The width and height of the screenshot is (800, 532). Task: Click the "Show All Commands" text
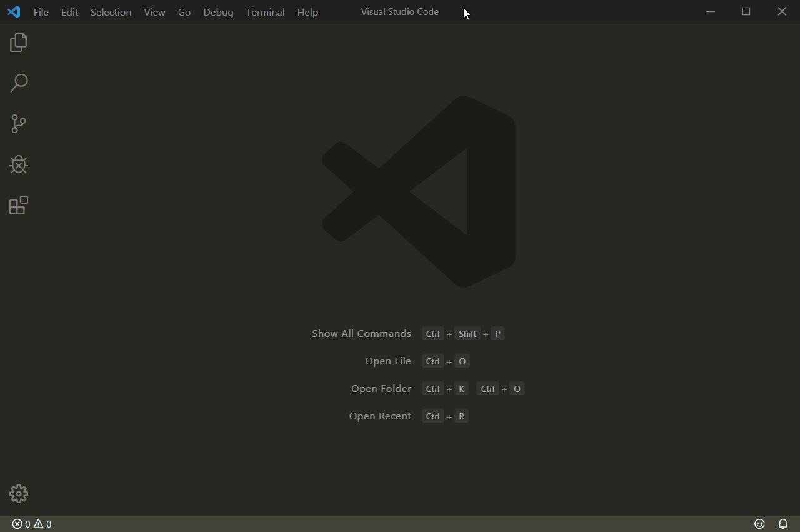[x=361, y=334]
